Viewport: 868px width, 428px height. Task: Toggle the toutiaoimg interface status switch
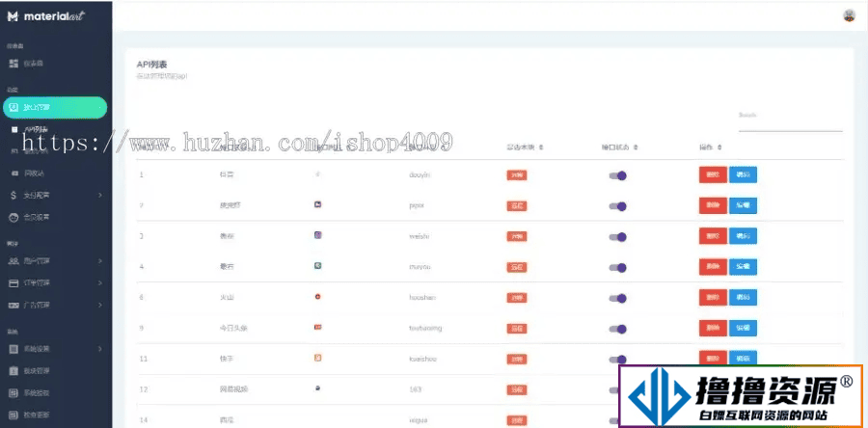(618, 329)
